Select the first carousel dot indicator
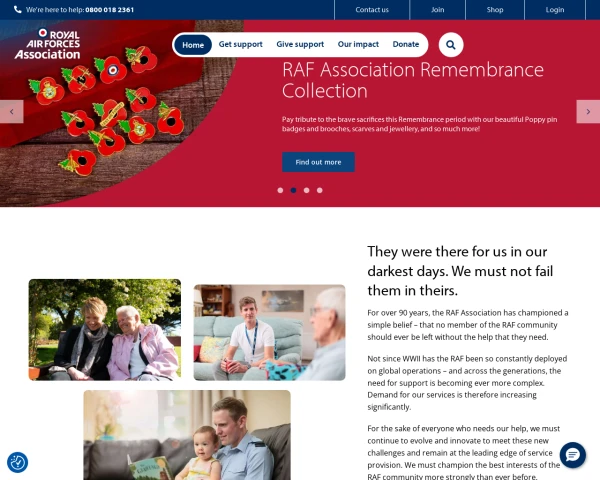The height and width of the screenshot is (480, 600). point(280,190)
